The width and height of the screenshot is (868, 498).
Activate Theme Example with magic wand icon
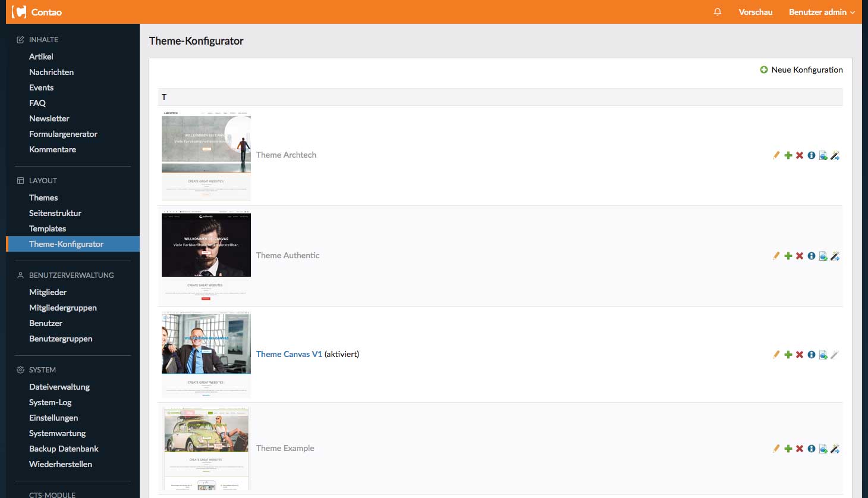835,449
